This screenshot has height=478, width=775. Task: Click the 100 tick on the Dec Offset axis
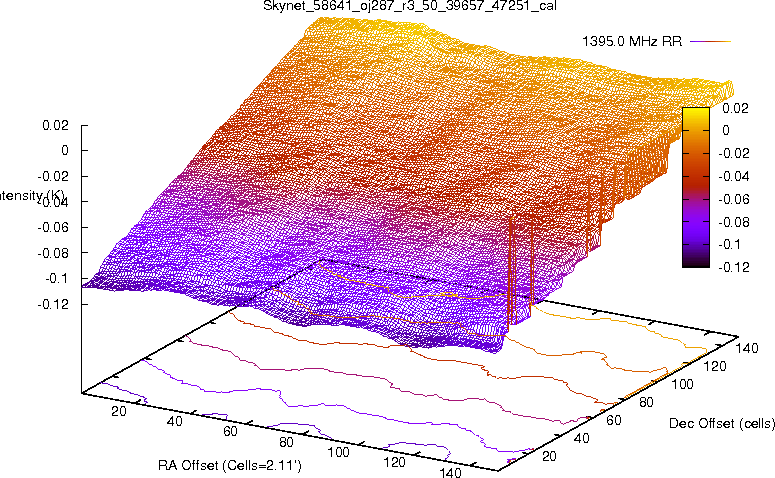(682, 385)
